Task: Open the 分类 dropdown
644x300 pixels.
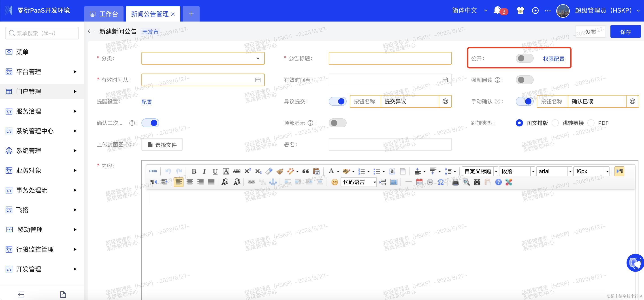Action: (x=203, y=58)
